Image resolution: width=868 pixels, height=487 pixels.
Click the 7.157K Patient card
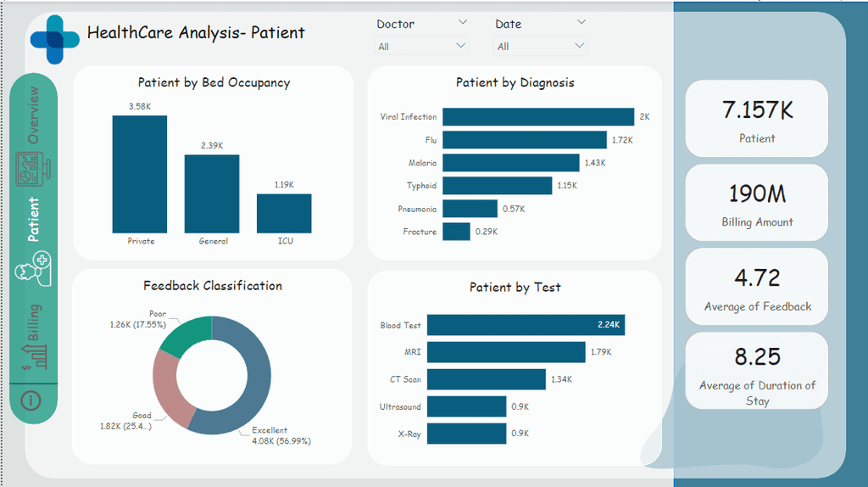[x=757, y=119]
